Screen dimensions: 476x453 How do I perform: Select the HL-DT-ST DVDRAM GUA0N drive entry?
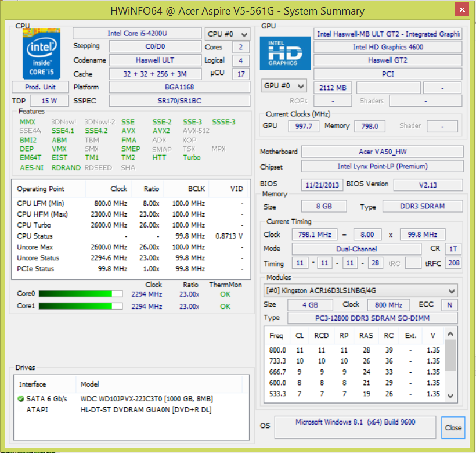coord(131,409)
